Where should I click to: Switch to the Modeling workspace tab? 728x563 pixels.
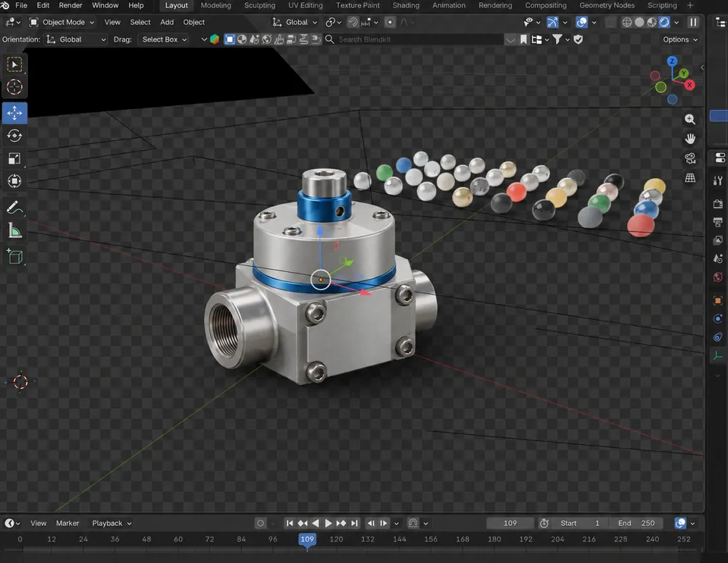point(215,5)
